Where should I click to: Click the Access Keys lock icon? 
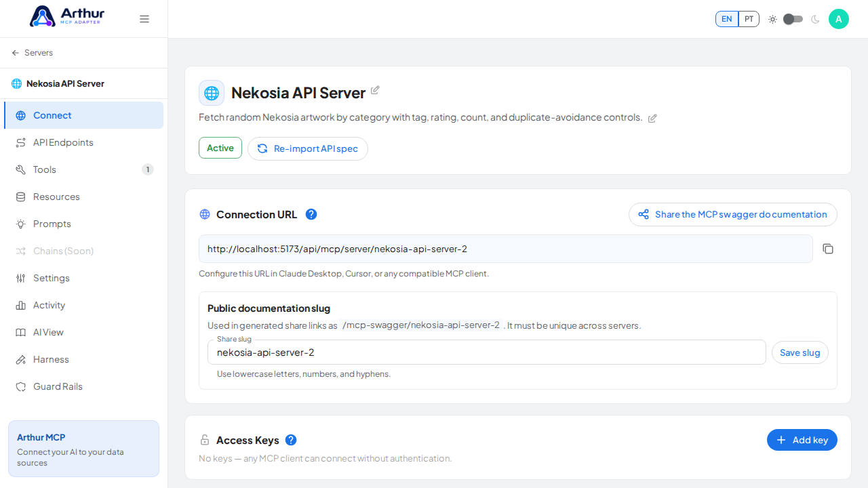(205, 440)
